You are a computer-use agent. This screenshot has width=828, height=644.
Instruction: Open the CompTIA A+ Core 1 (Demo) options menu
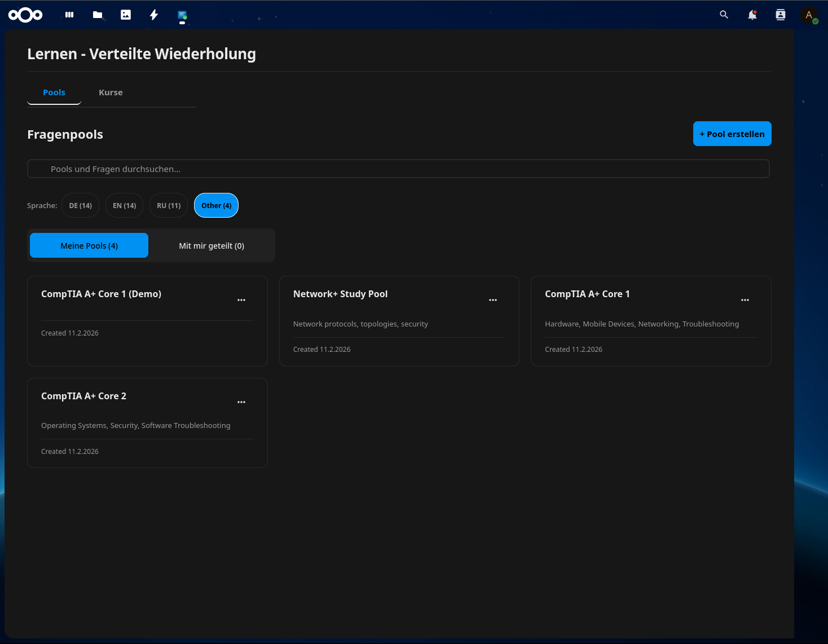[x=241, y=299]
